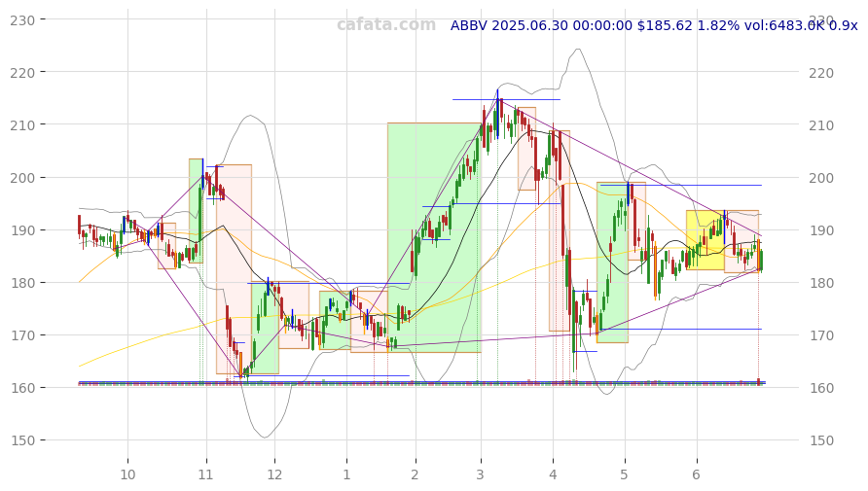Click June label 6 on time axis
The width and height of the screenshot is (868, 491).
point(697,474)
